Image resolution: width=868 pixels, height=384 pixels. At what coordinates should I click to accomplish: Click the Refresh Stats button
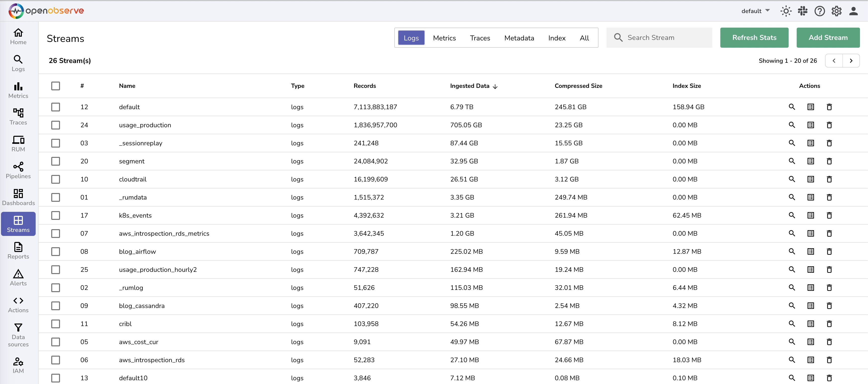[754, 38]
